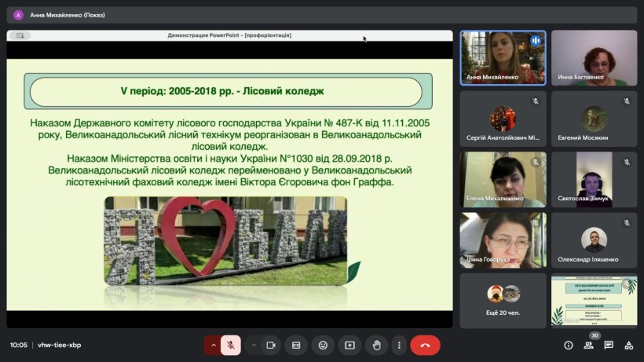The height and width of the screenshot is (362, 644).
Task: Click the muted mic icon on Евгений Мосякин's tile
Action: coord(627,101)
